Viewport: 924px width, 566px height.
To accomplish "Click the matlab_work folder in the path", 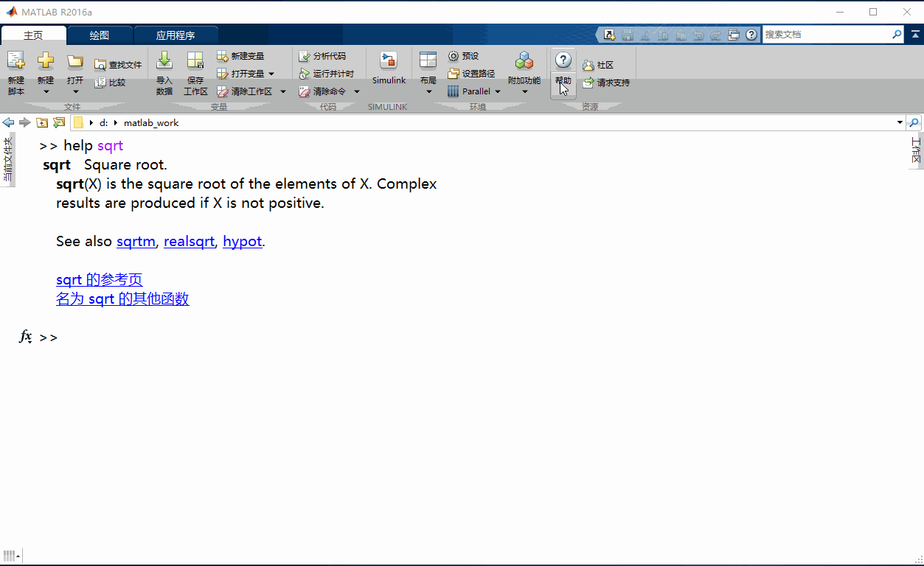I will tap(151, 122).
